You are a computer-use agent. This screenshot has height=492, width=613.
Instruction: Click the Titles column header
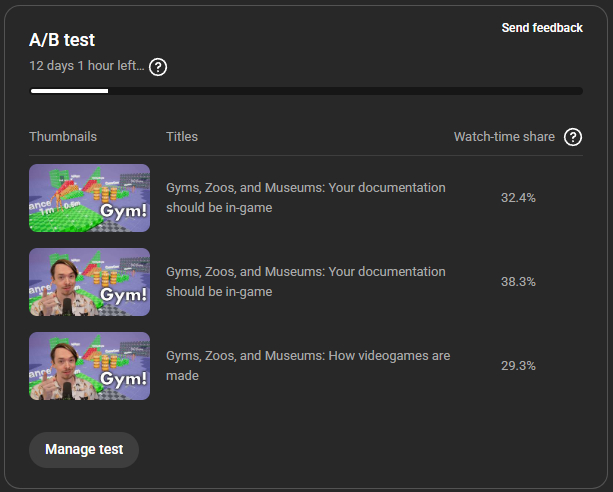click(x=182, y=137)
